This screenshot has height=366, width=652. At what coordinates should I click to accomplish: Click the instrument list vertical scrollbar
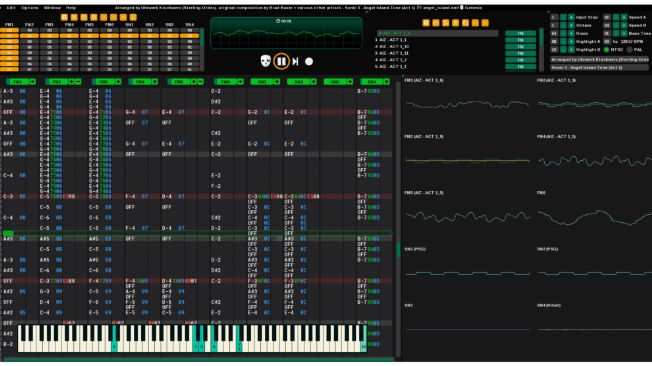(x=541, y=49)
